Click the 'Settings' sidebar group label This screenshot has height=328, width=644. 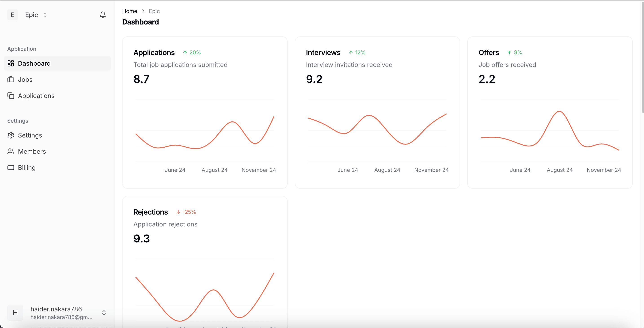(x=18, y=121)
